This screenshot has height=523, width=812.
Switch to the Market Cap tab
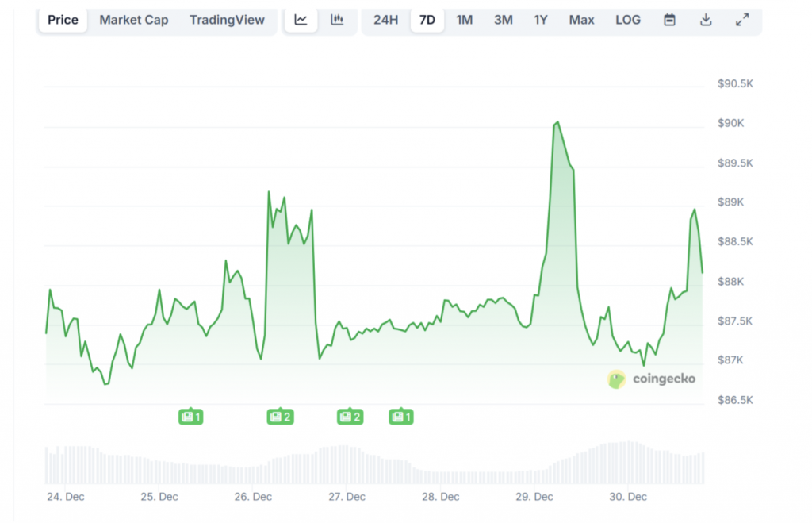[x=133, y=20]
